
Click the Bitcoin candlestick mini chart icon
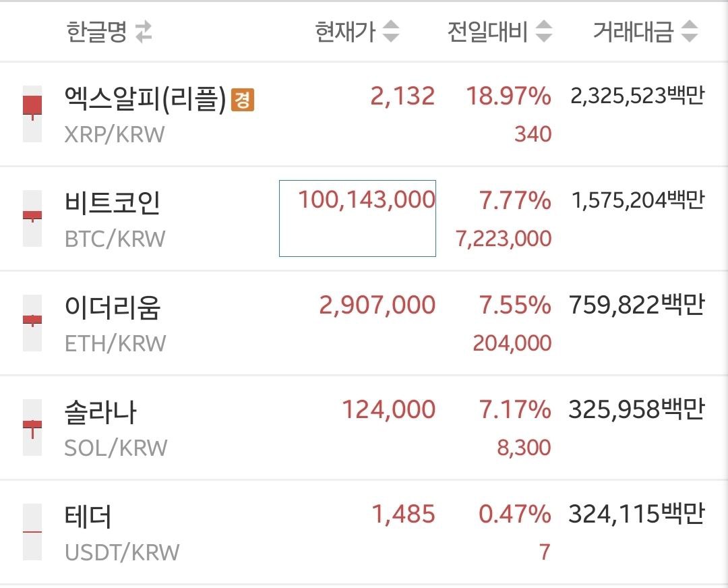pyautogui.click(x=32, y=217)
